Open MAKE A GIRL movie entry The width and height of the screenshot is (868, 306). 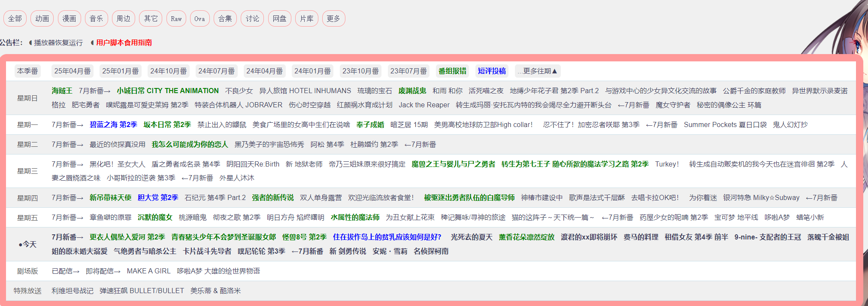coord(148,271)
